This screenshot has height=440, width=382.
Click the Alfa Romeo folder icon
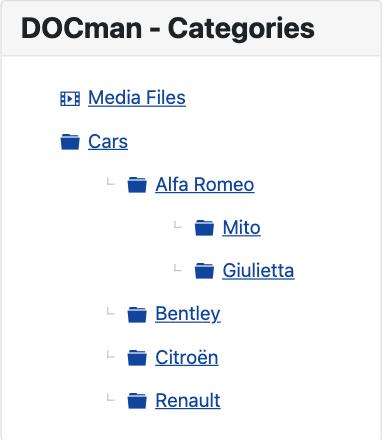point(137,185)
